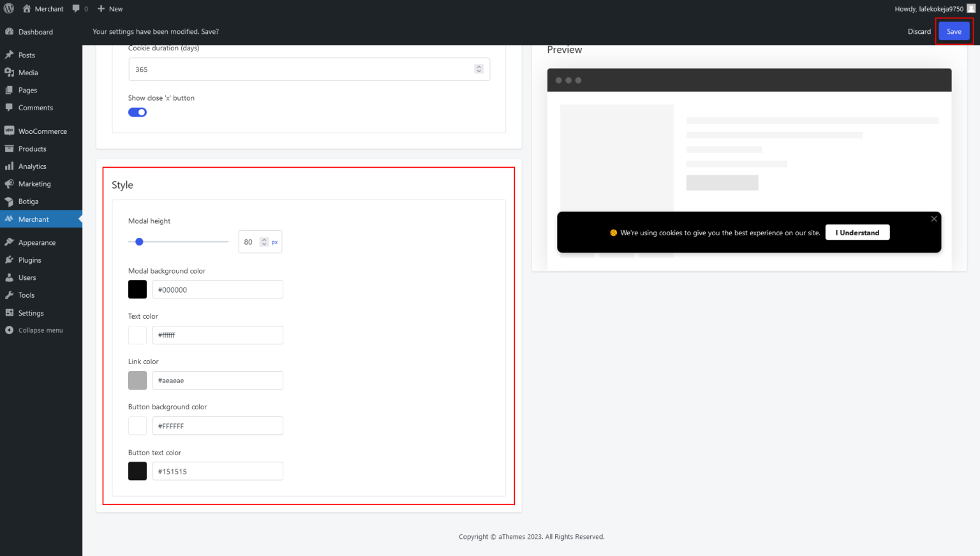Open the Merchant menu item
Viewport: 980px width, 556px height.
click(x=41, y=219)
